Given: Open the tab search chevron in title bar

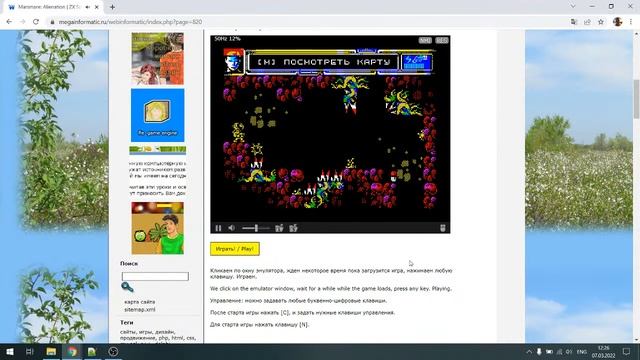Looking at the screenshot, I should [x=573, y=7].
